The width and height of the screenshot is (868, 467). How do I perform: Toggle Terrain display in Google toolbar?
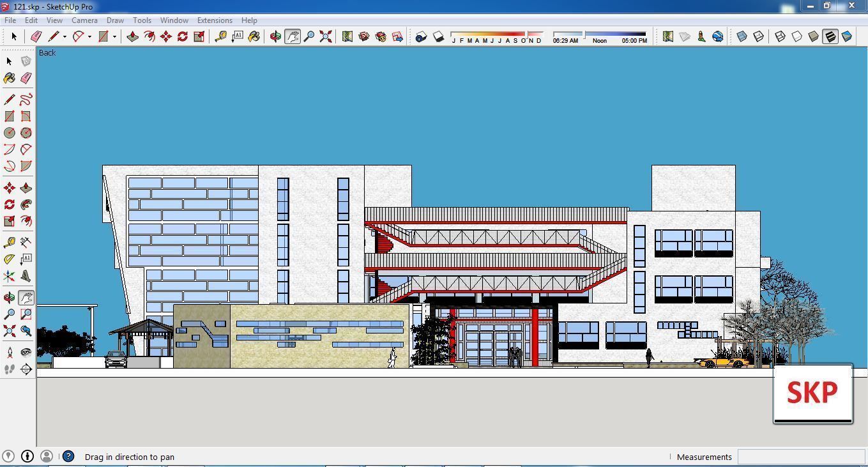point(684,36)
